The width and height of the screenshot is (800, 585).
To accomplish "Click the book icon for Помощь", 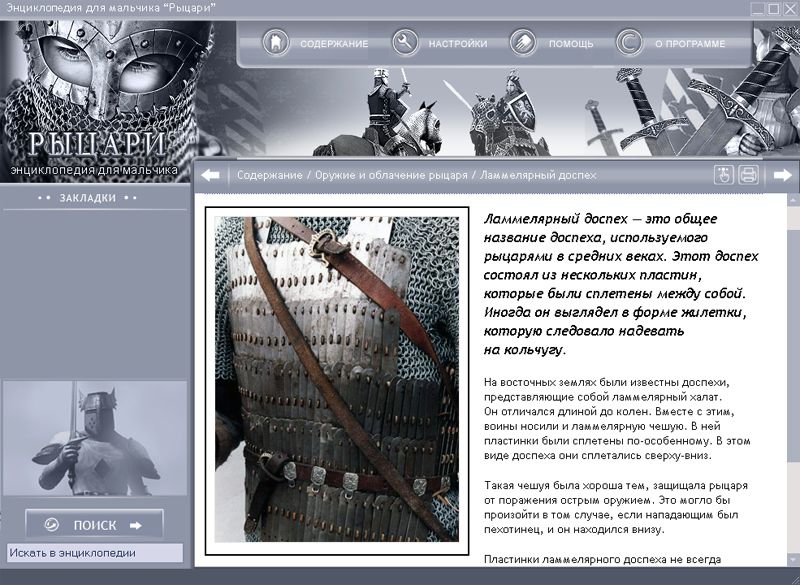I will point(522,43).
